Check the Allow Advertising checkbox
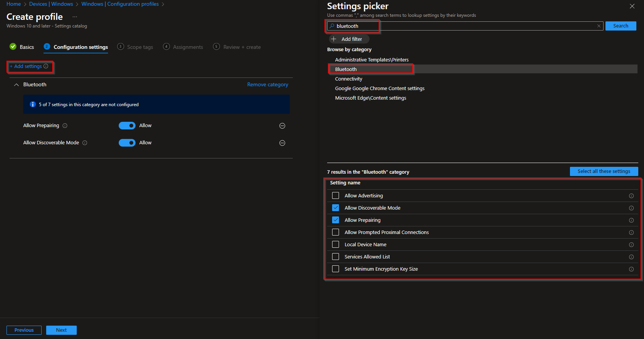Image resolution: width=644 pixels, height=339 pixels. 336,195
